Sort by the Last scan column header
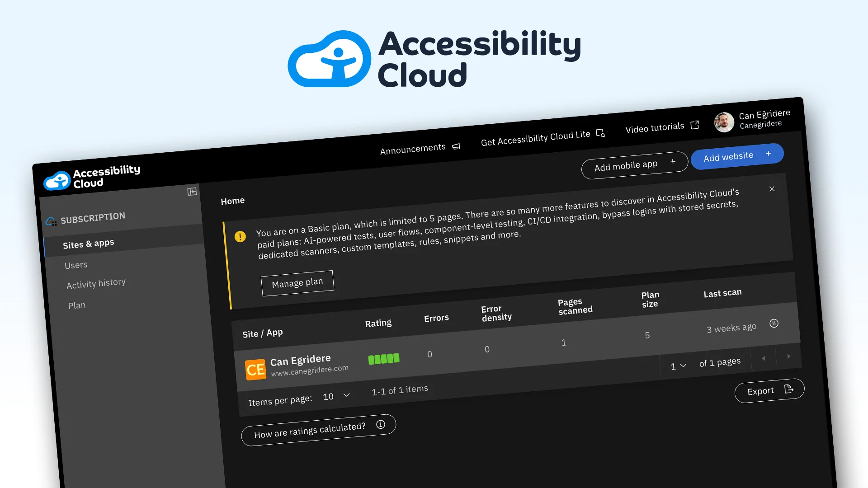The width and height of the screenshot is (868, 488). (x=722, y=293)
